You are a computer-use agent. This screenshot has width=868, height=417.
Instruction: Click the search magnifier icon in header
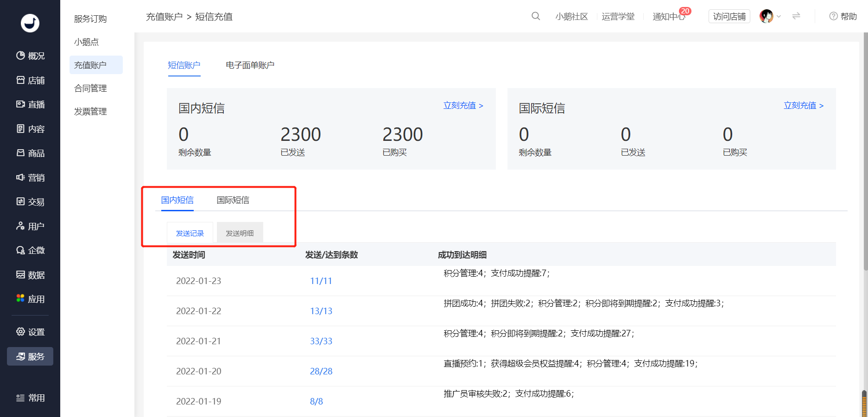click(536, 16)
